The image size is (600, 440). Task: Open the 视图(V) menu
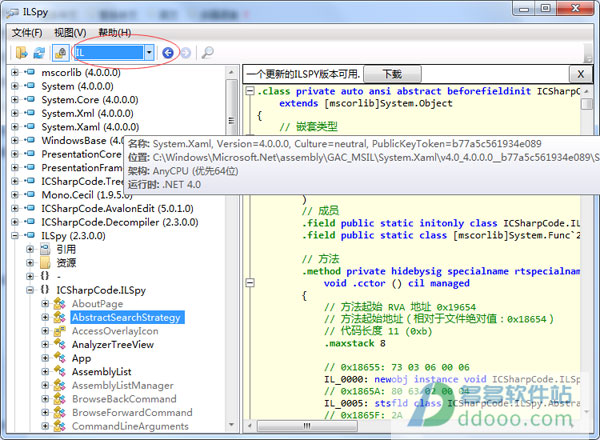pos(70,33)
